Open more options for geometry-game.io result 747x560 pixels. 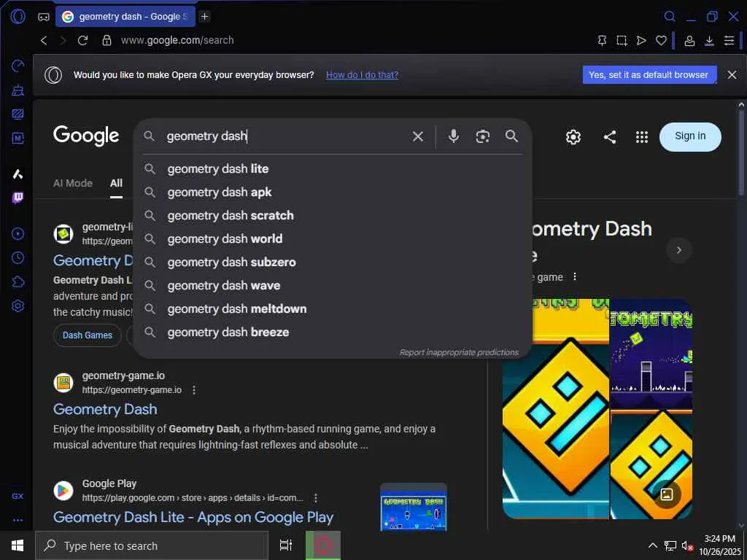[x=194, y=390]
